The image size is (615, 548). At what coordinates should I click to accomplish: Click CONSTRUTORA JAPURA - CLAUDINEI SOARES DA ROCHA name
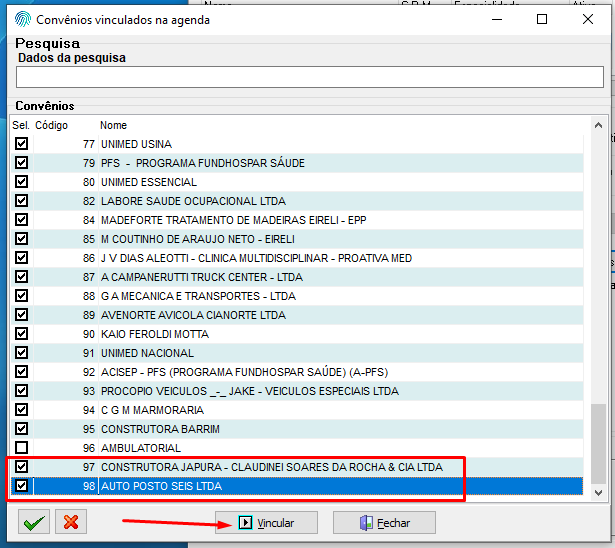(x=272, y=467)
